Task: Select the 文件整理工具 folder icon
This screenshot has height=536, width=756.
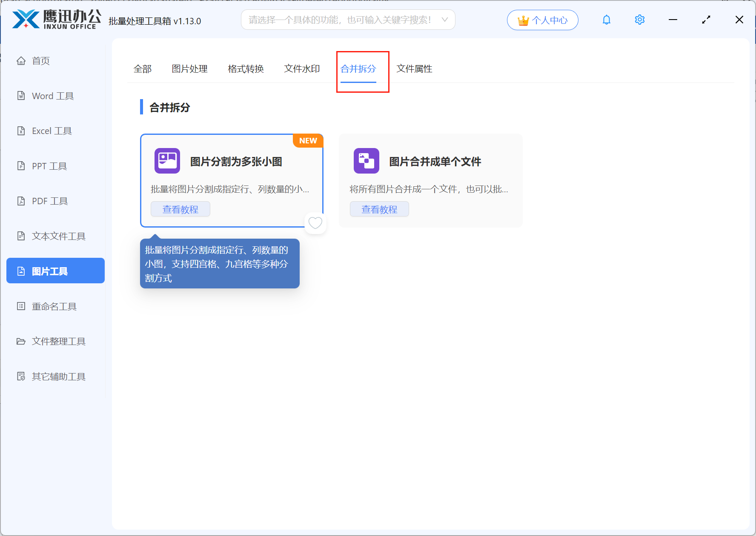Action: pos(21,341)
